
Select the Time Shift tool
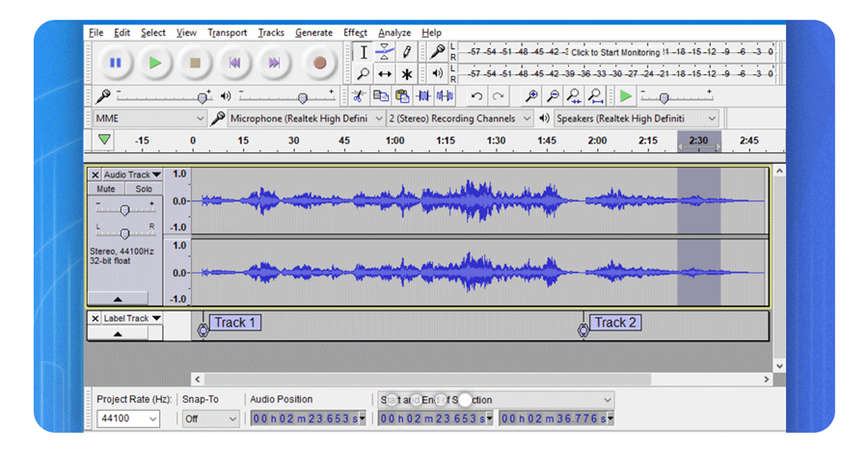point(385,73)
